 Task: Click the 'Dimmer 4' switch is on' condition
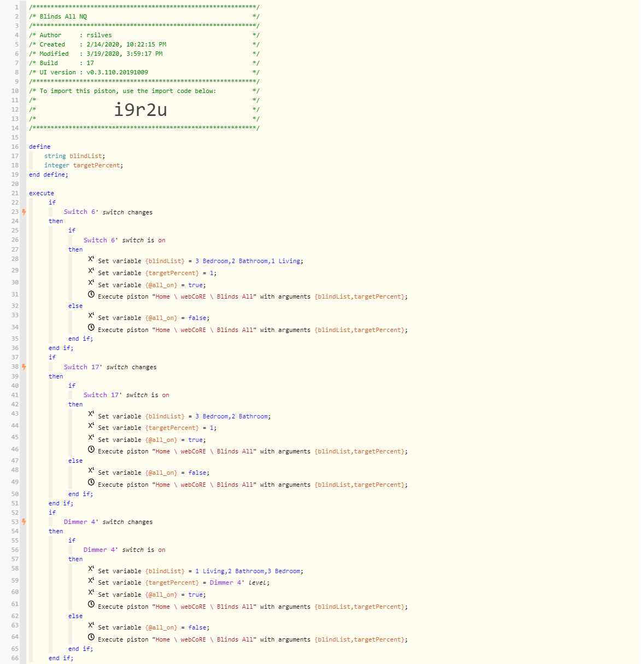pos(125,550)
